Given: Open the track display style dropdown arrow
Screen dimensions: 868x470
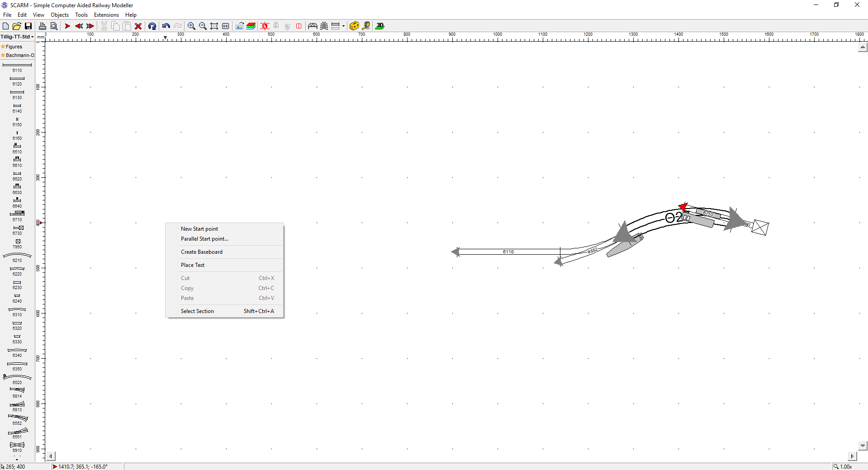Looking at the screenshot, I should pyautogui.click(x=343, y=26).
